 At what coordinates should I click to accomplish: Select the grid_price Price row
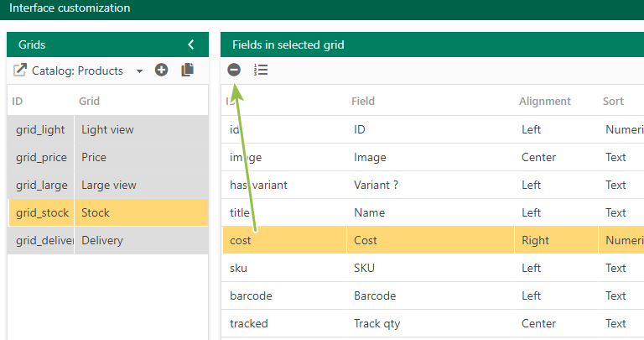tap(108, 157)
